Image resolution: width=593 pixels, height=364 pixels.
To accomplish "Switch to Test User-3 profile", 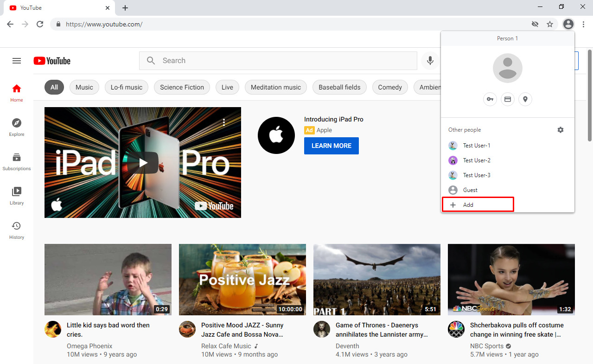I will coord(508,175).
